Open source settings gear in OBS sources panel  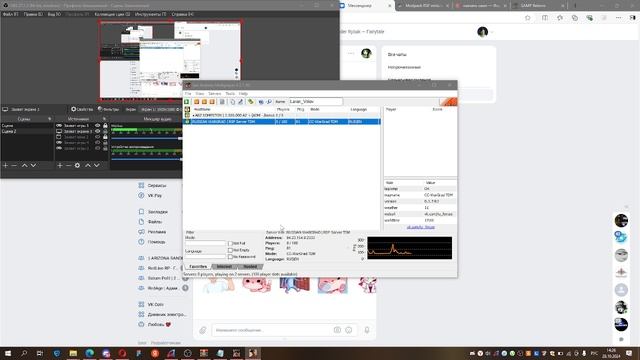pyautogui.click(x=77, y=165)
